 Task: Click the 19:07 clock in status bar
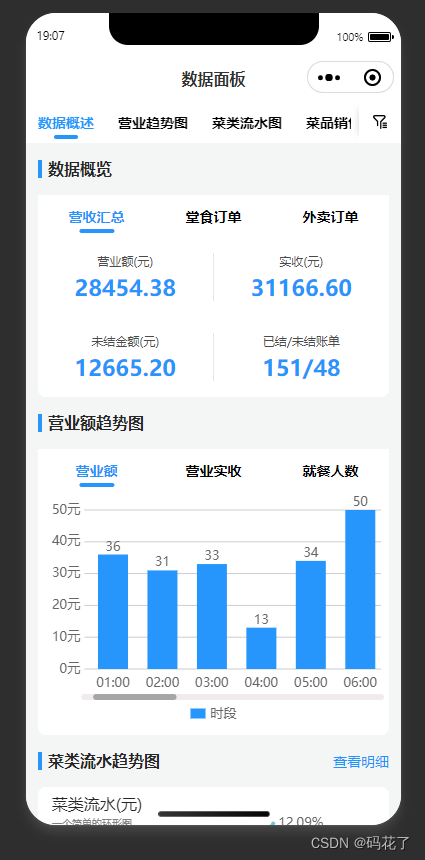coord(50,36)
